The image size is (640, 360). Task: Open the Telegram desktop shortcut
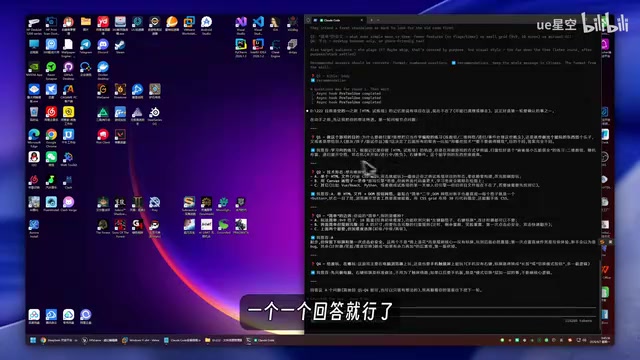click(x=86, y=46)
